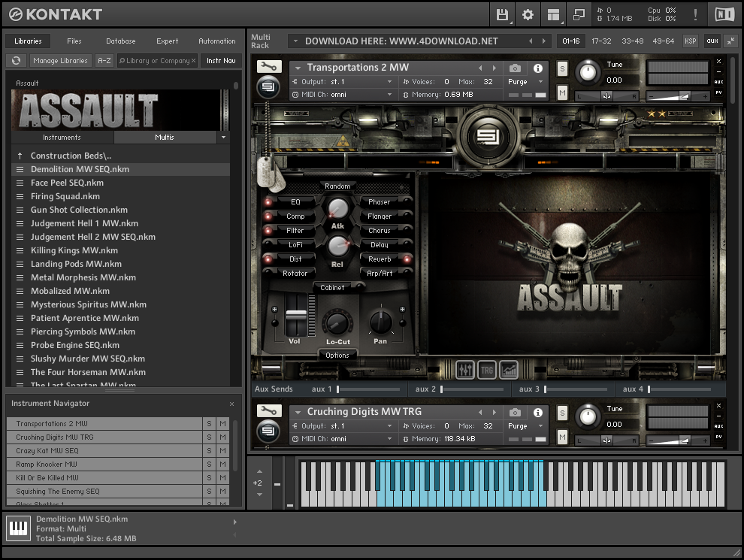
Task: Click the refresh libraries icon
Action: click(x=16, y=61)
